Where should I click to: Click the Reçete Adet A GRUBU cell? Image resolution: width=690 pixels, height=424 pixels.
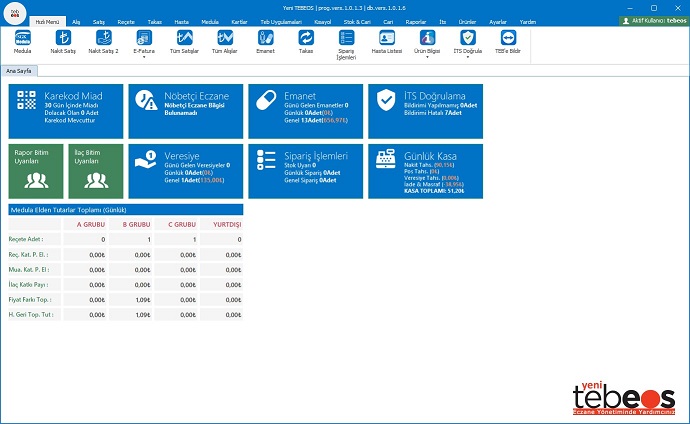click(85, 240)
